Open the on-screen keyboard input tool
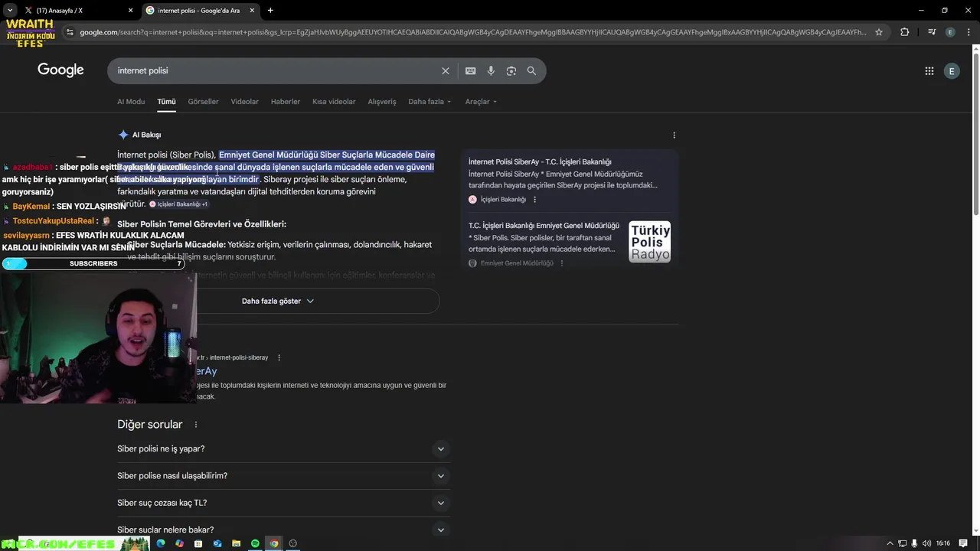The image size is (980, 551). (x=470, y=70)
